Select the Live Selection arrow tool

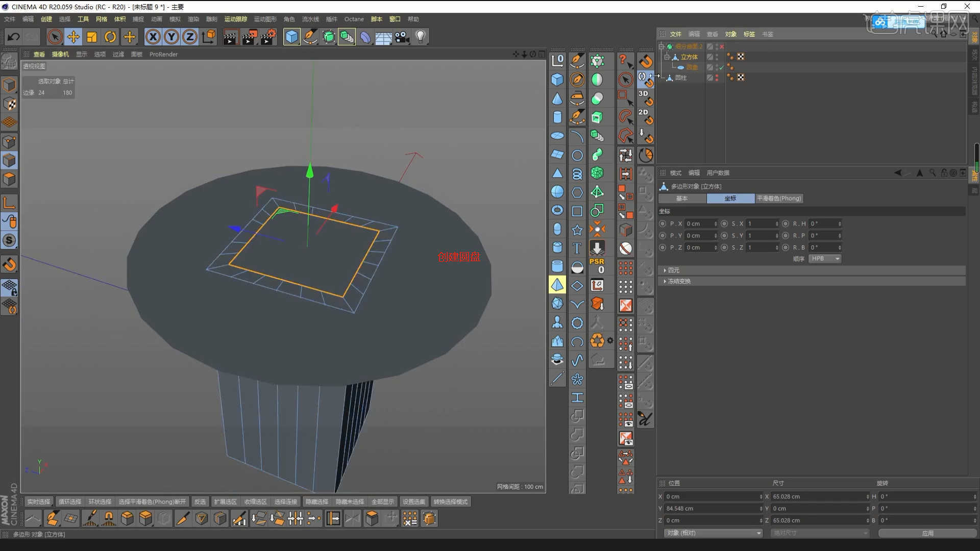coord(55,37)
